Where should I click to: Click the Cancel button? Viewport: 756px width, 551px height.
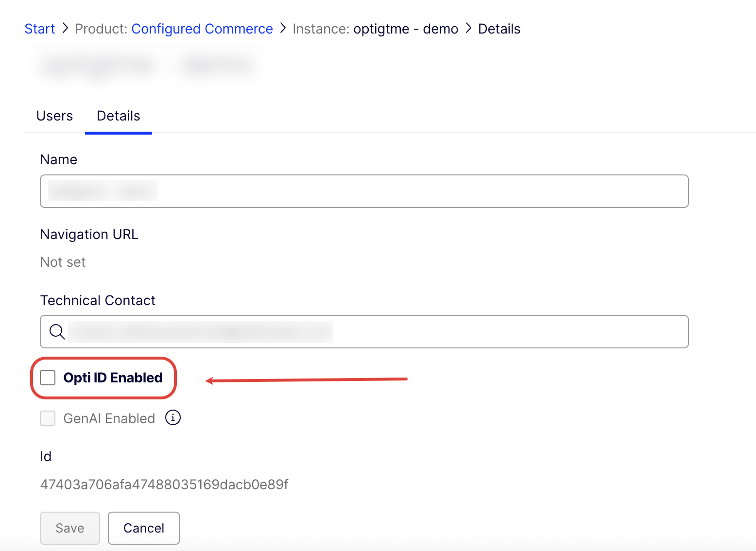click(143, 528)
